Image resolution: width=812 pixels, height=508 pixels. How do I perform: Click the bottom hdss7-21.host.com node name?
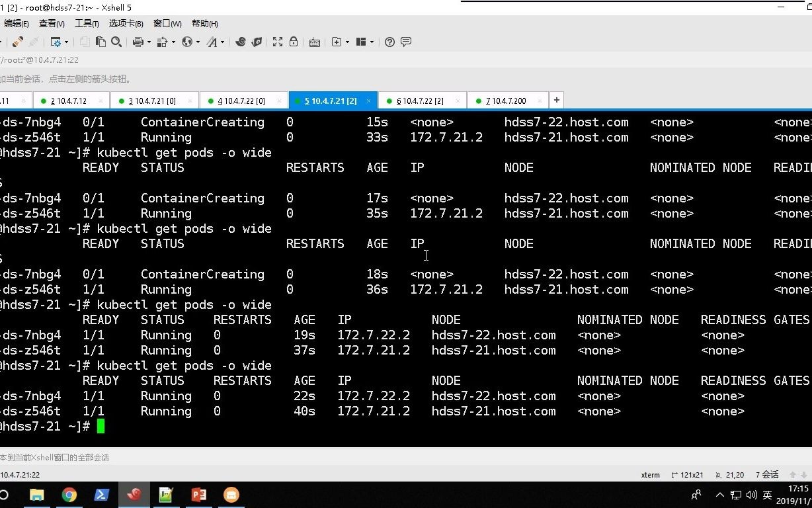(x=494, y=411)
